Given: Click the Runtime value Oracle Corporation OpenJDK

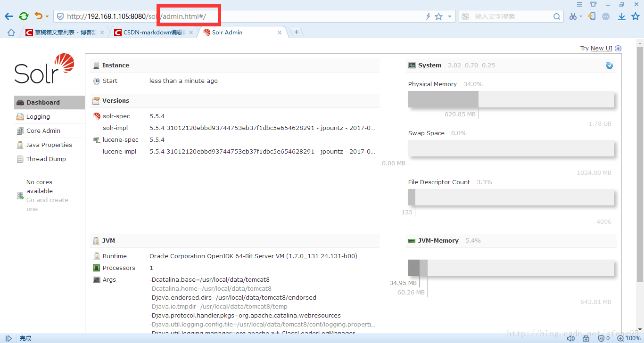Looking at the screenshot, I should [x=253, y=256].
